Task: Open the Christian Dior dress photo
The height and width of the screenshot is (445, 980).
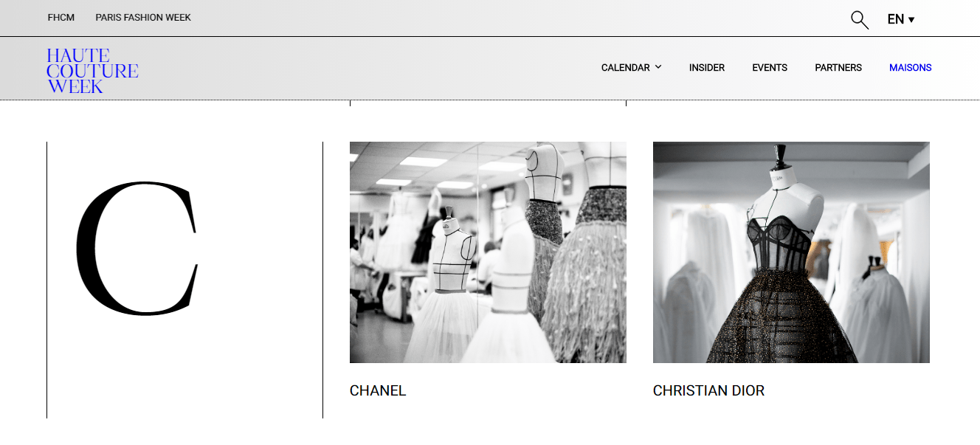Action: coord(791,252)
